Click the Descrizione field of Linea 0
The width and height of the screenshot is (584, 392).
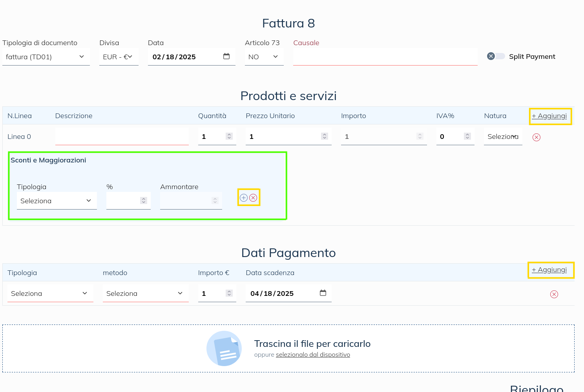coord(122,137)
